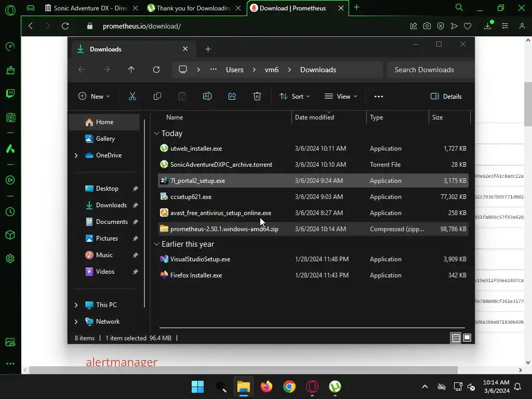This screenshot has height=399, width=532.
Task: Collapse the Earlier this year group
Action: pyautogui.click(x=156, y=244)
